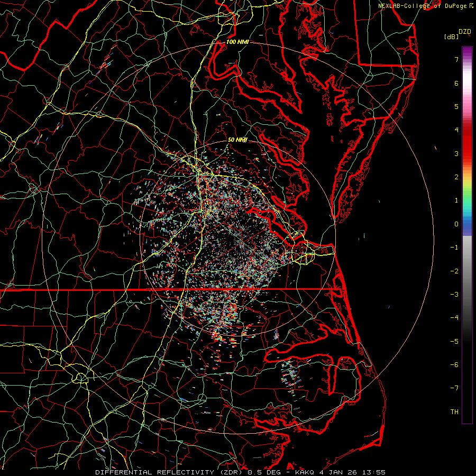476x476 pixels.
Task: Click the [dB] units label
Action: click(x=451, y=37)
